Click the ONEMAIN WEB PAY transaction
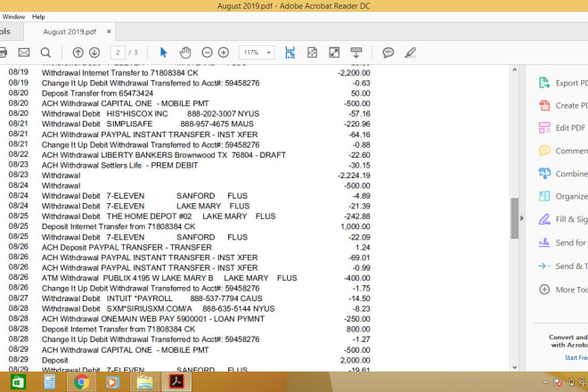The height and width of the screenshot is (392, 588). pyautogui.click(x=153, y=319)
